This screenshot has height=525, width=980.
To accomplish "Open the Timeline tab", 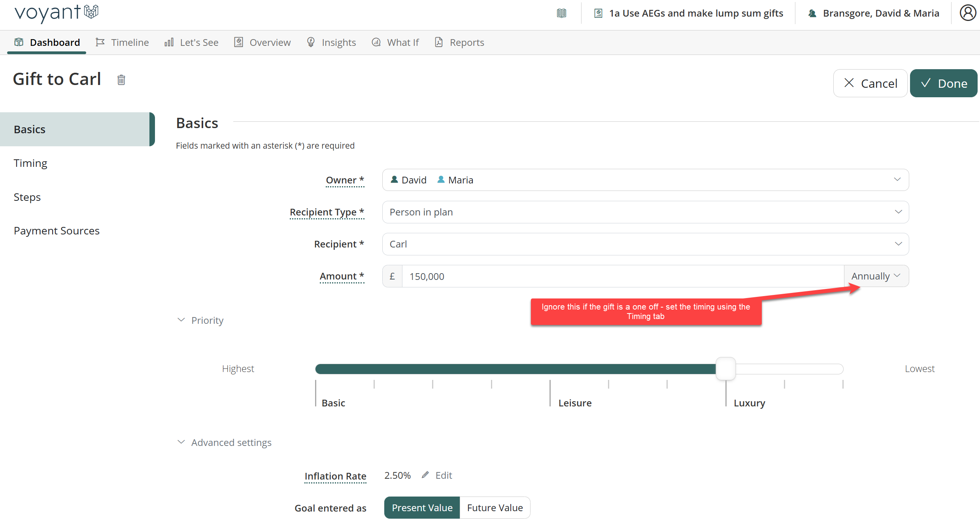I will tap(122, 42).
